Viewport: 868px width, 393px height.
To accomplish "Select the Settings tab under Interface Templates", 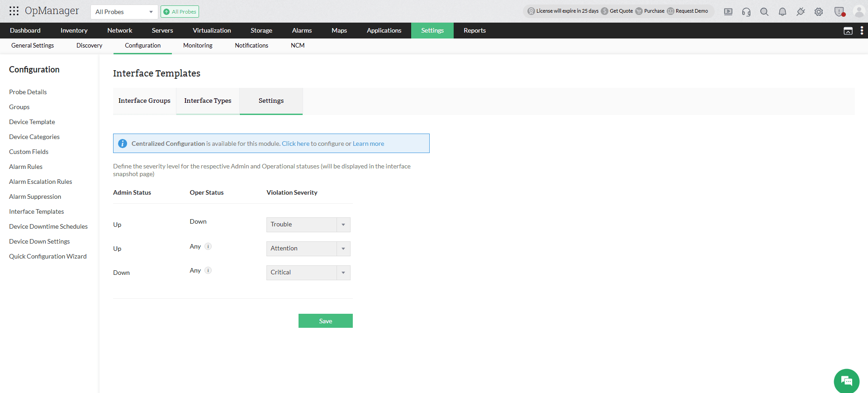I will coord(271,101).
